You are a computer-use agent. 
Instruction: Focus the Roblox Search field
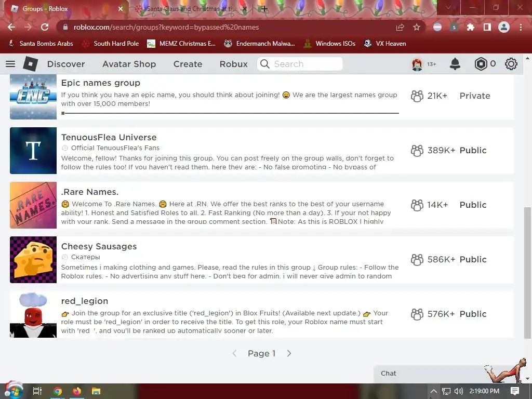coord(300,64)
